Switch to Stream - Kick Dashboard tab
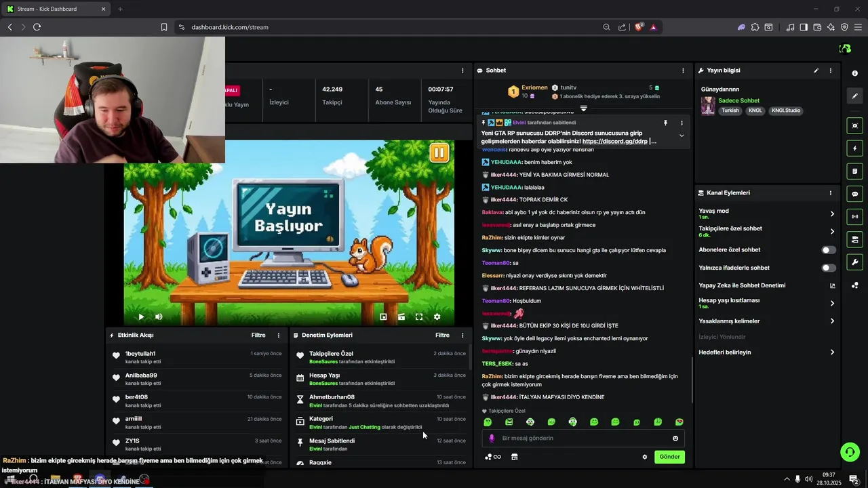 tap(58, 9)
